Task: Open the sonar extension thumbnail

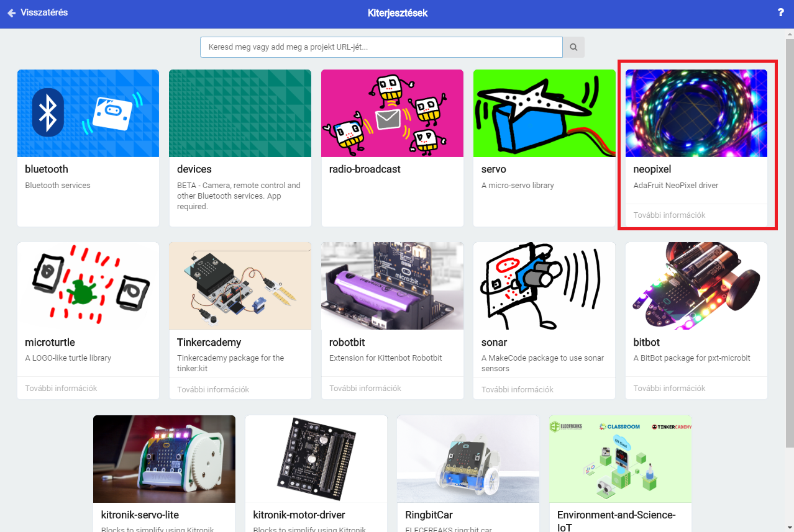Action: [x=544, y=286]
